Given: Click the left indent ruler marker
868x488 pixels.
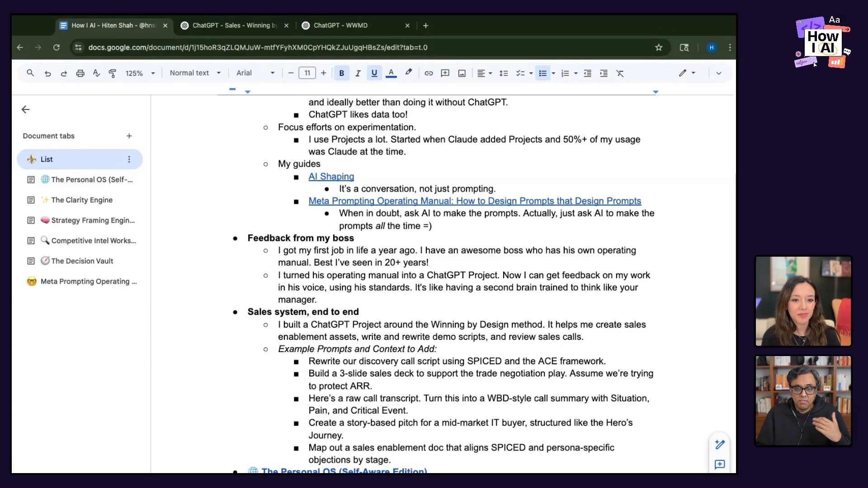Looking at the screenshot, I should pyautogui.click(x=248, y=92).
